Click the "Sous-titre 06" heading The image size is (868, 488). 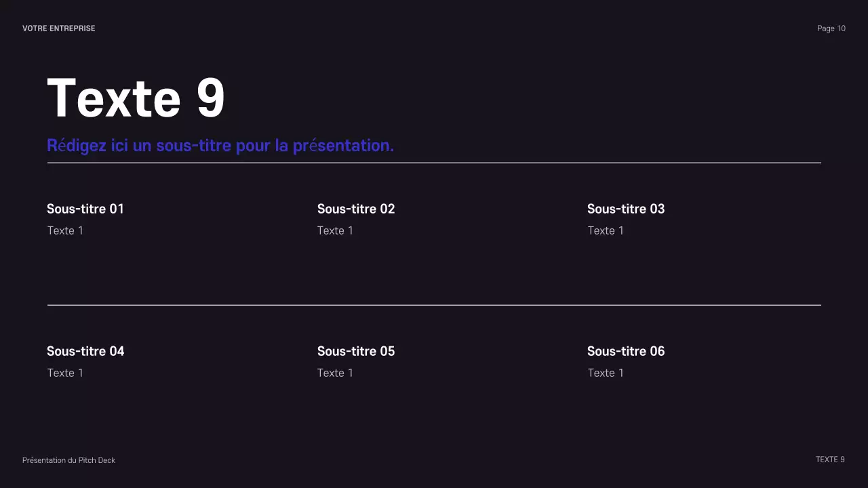pos(626,351)
